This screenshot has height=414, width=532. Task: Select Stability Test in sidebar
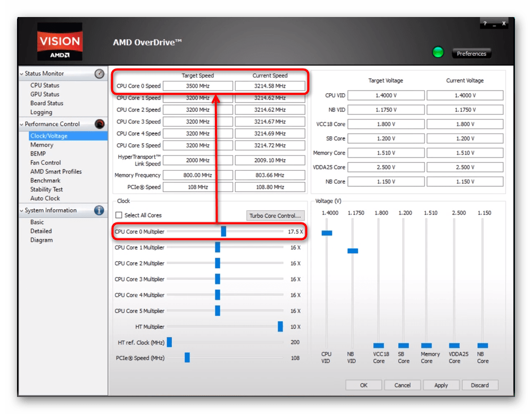coord(46,189)
